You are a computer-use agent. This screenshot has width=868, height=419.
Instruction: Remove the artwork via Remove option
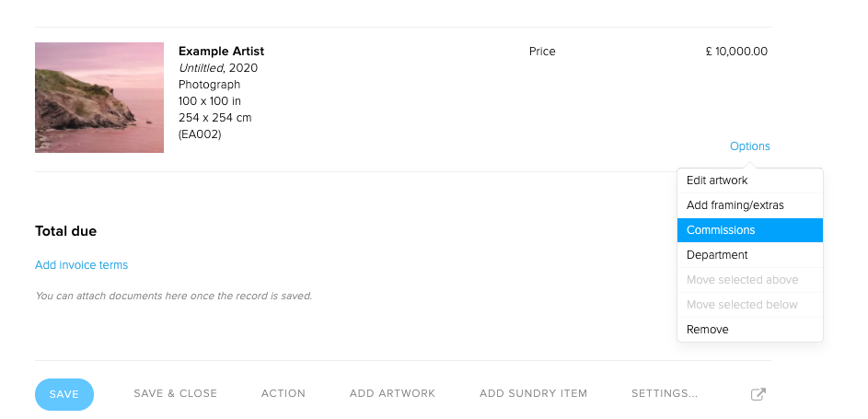(x=749, y=330)
